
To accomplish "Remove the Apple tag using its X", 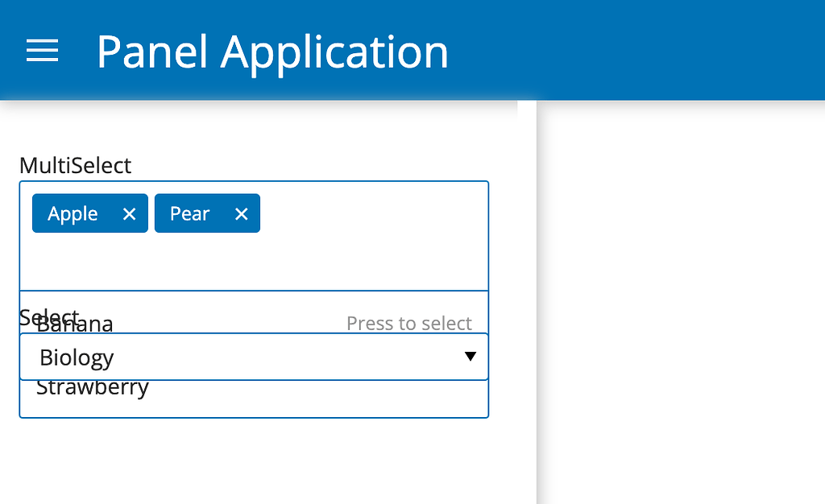I will click(x=129, y=214).
